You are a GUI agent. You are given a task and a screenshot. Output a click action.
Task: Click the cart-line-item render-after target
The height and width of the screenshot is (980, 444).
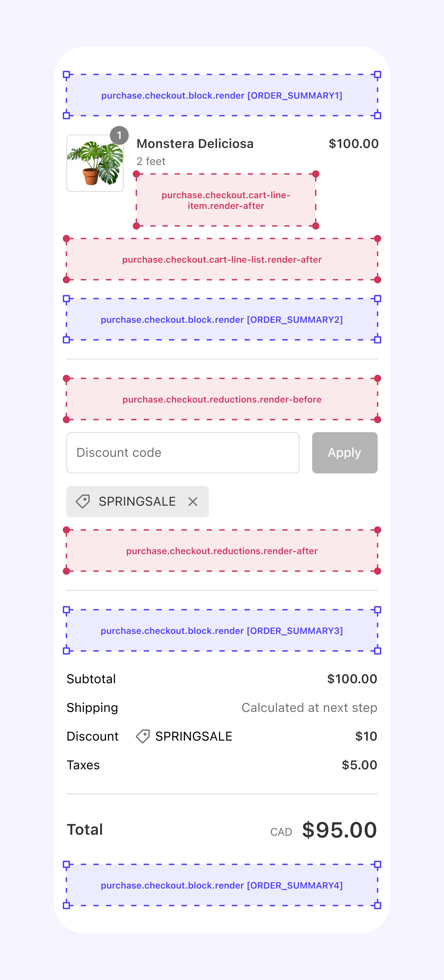click(x=226, y=200)
